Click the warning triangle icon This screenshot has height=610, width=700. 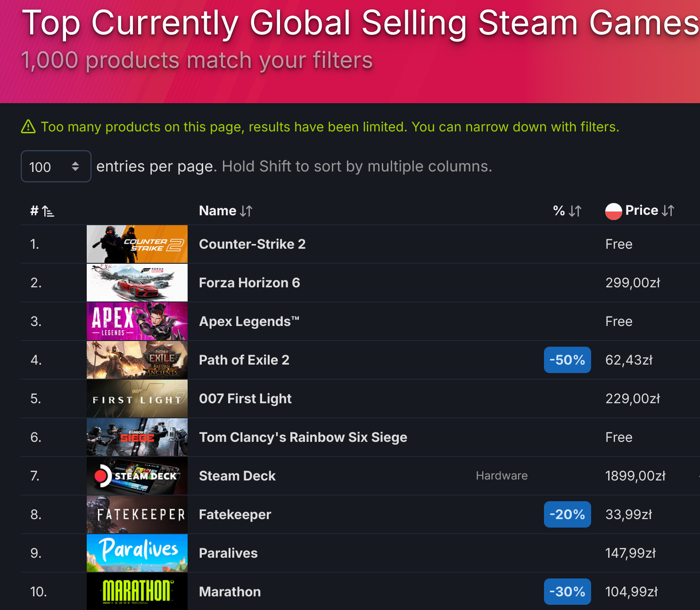[x=28, y=127]
